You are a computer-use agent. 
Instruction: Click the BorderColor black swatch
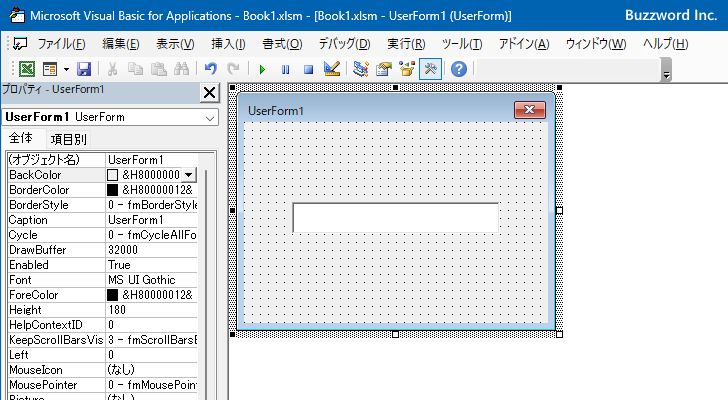(112, 190)
